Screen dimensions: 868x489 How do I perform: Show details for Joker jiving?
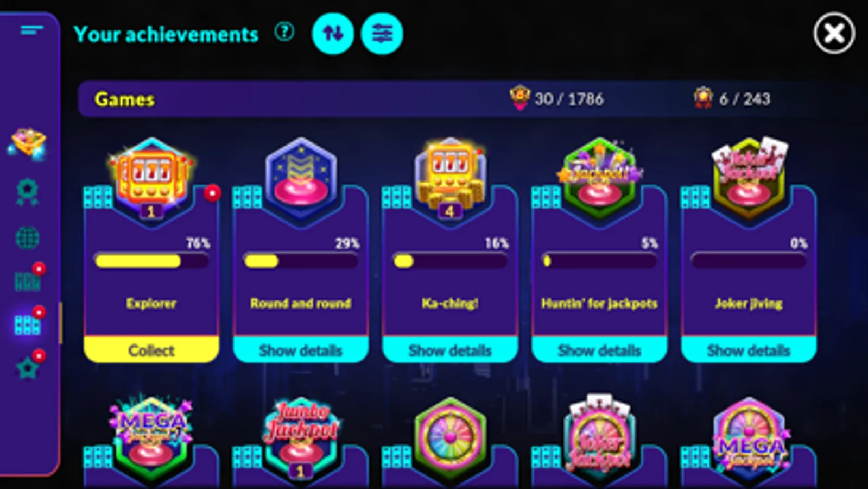click(x=749, y=350)
